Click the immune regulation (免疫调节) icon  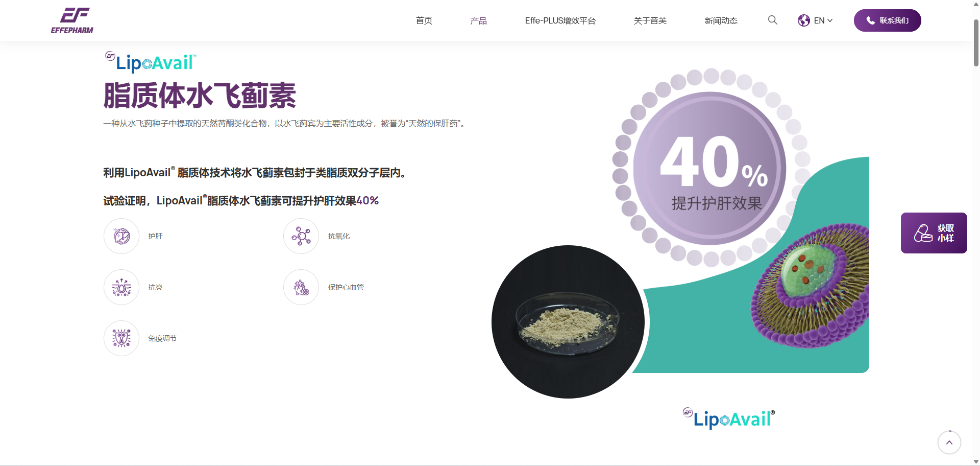pos(121,338)
